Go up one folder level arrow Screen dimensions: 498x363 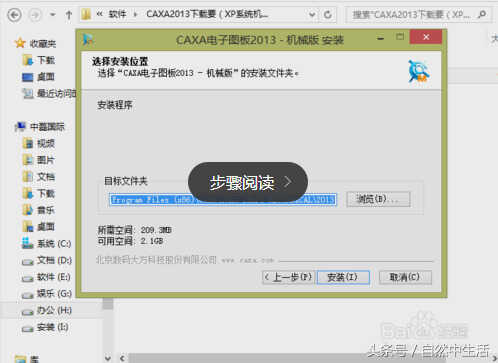(x=69, y=15)
